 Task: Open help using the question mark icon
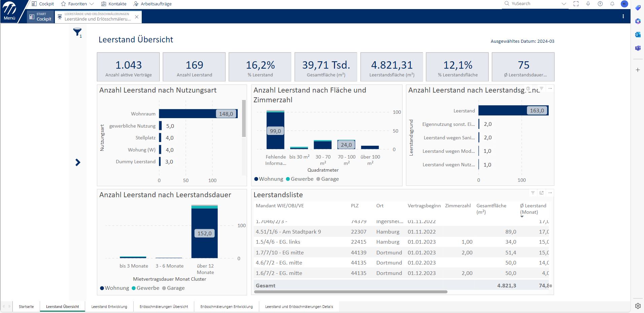point(600,4)
